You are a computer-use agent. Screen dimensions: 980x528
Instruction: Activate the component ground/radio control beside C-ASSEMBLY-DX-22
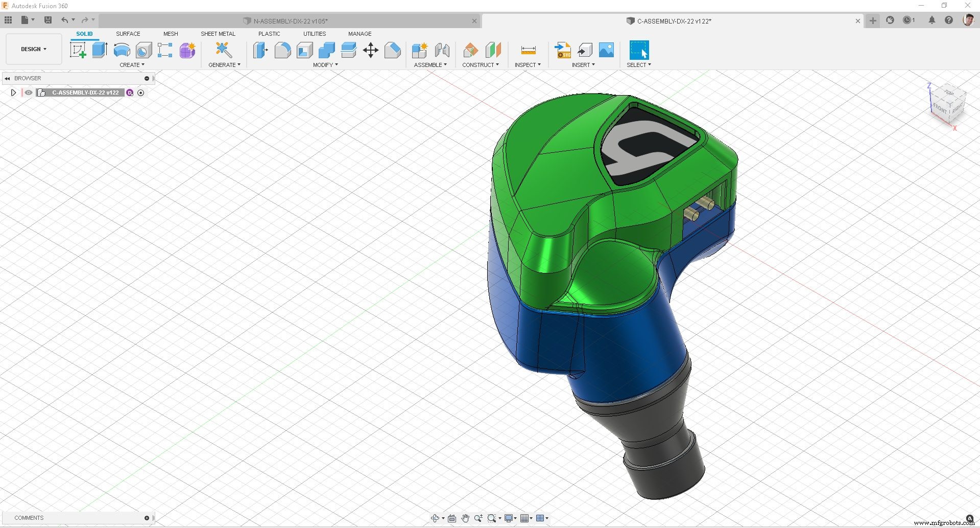point(140,93)
